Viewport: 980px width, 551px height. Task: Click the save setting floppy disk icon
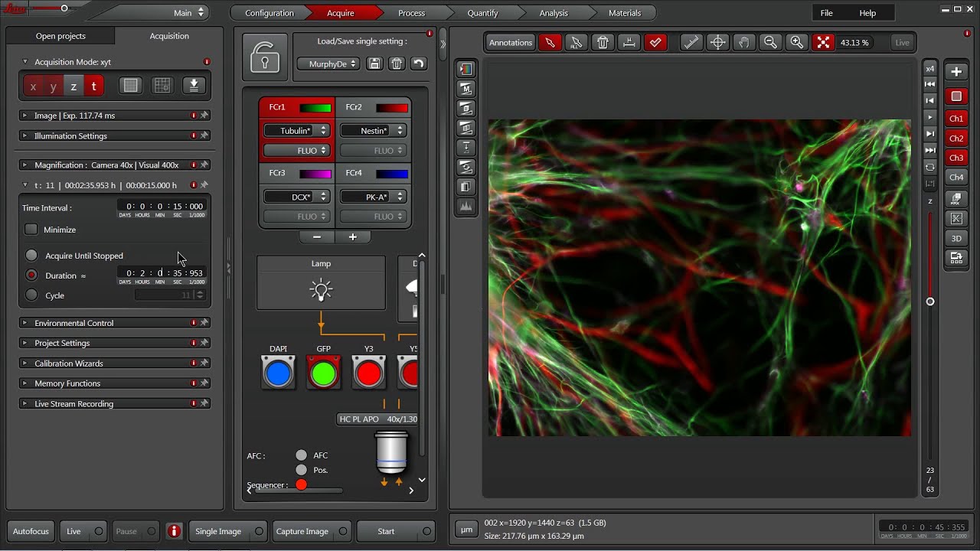[x=374, y=64]
